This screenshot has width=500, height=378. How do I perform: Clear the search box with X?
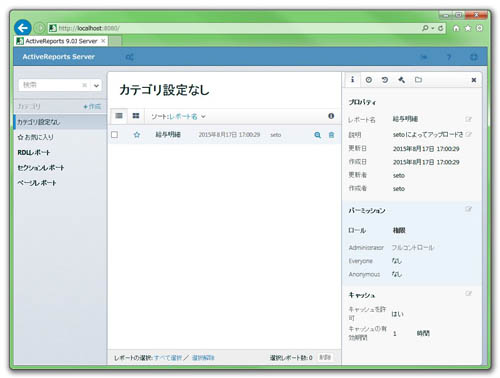coord(85,85)
